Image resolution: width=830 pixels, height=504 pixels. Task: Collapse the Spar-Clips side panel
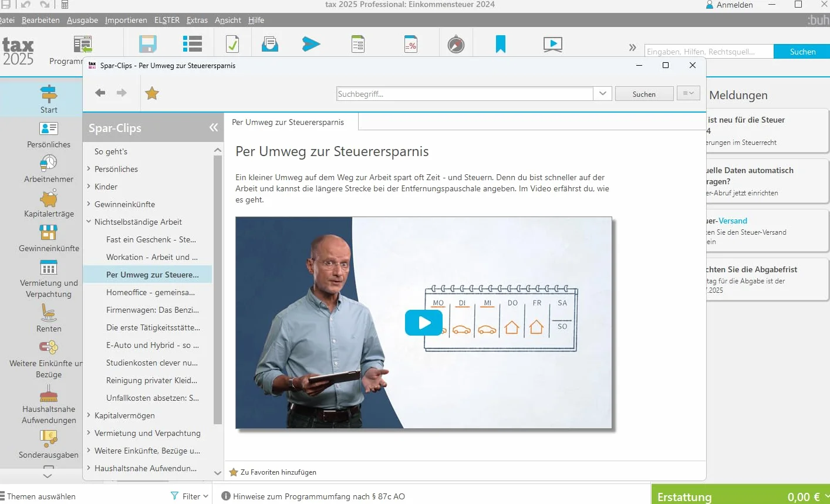pos(214,127)
